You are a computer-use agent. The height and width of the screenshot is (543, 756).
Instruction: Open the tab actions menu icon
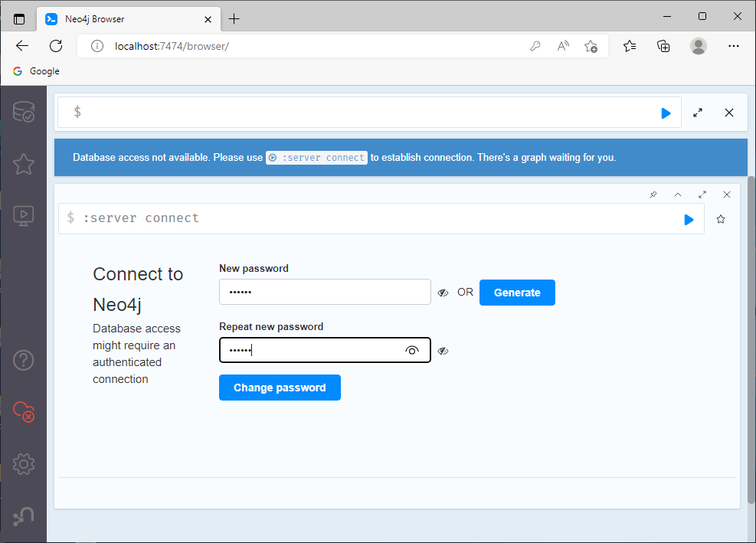pyautogui.click(x=19, y=19)
